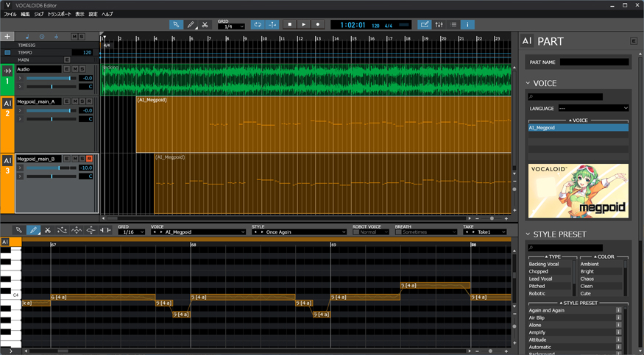The width and height of the screenshot is (644, 355).
Task: Click the Record button in transport
Action: click(x=318, y=24)
